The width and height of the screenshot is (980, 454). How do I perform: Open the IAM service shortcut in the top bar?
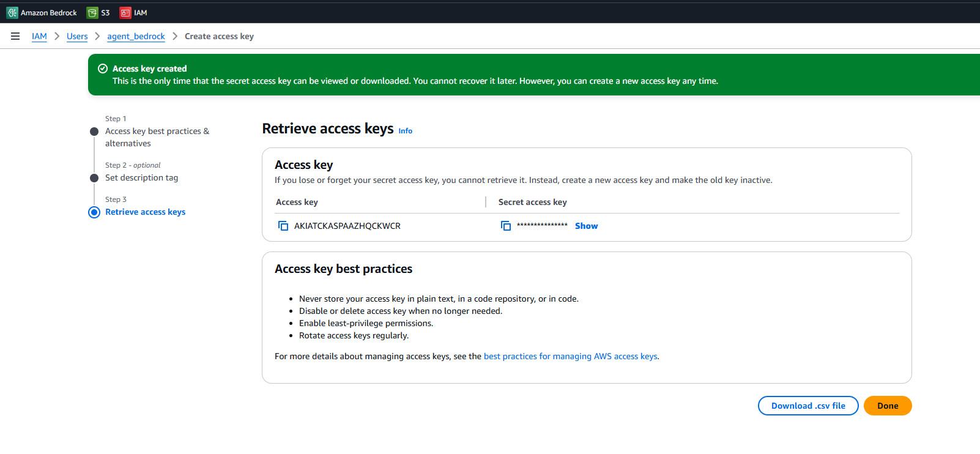point(133,12)
